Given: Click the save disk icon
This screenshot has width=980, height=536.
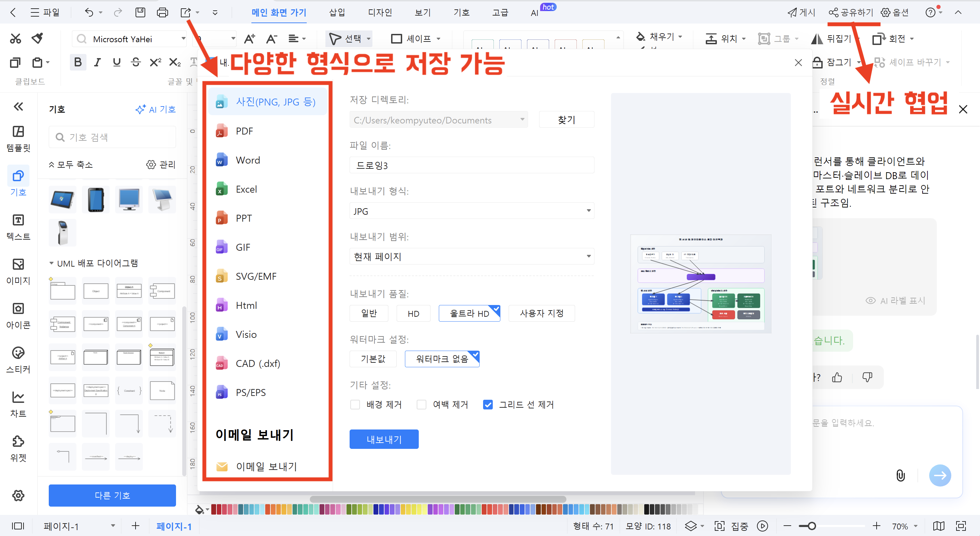Looking at the screenshot, I should 140,12.
